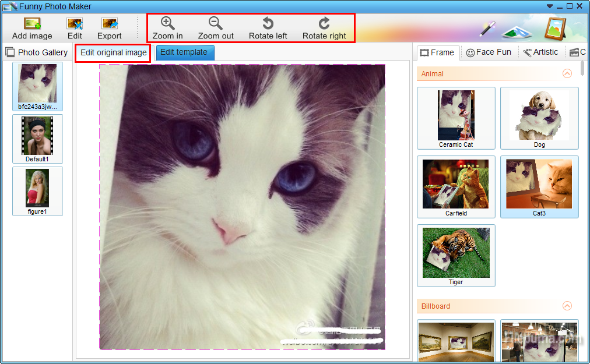590x364 pixels.
Task: Switch to the Edit template tab
Action: pyautogui.click(x=184, y=52)
